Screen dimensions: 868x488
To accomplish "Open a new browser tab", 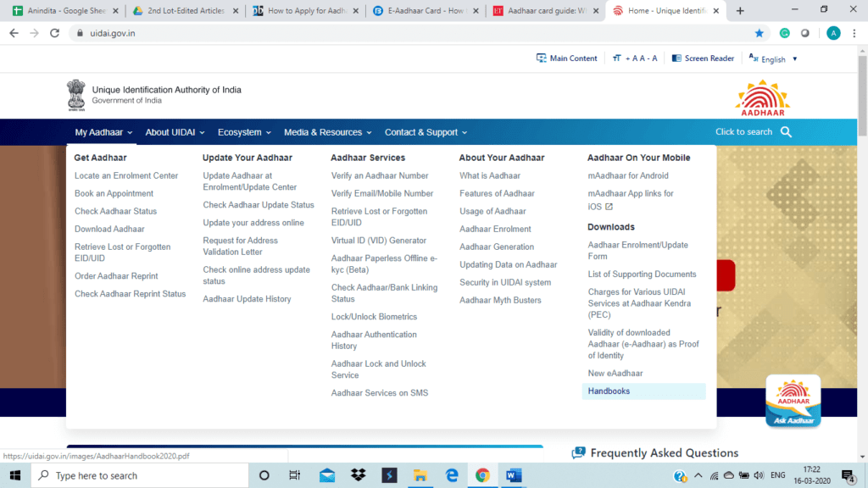I will [x=740, y=11].
